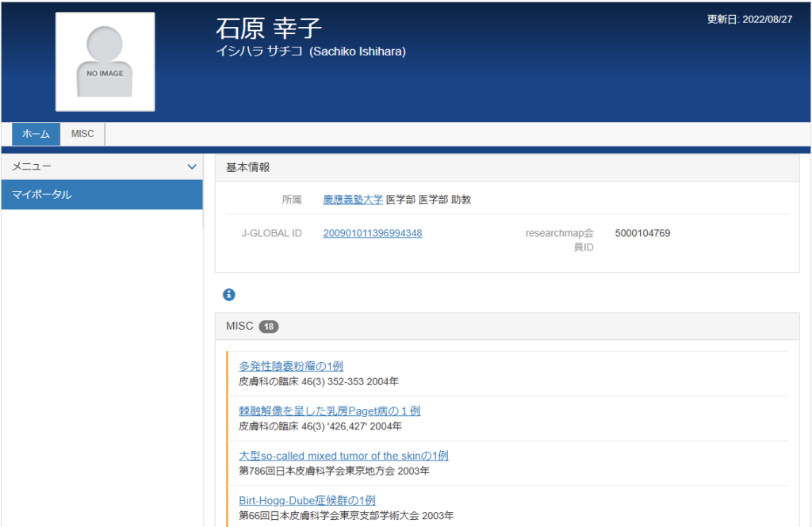Click 皮膚科の臨床 46(3) '426,427' 2004年

pos(320,426)
